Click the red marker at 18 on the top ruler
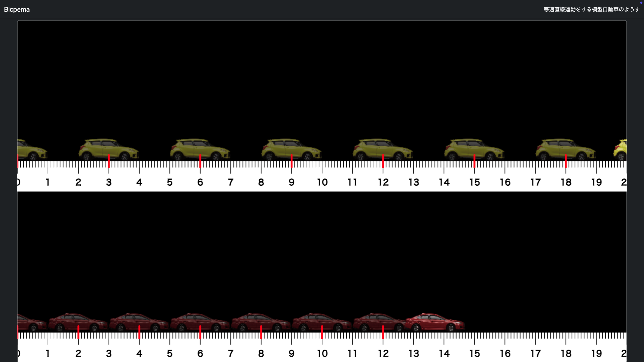644x362 pixels. point(566,162)
